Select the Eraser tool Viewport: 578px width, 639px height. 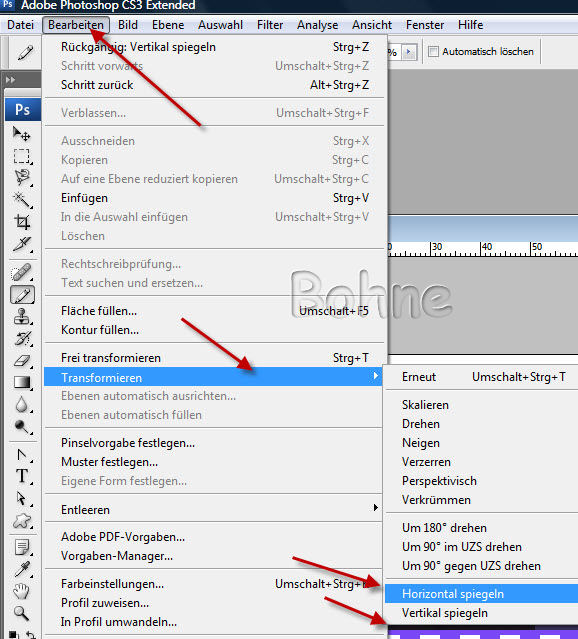pyautogui.click(x=22, y=361)
